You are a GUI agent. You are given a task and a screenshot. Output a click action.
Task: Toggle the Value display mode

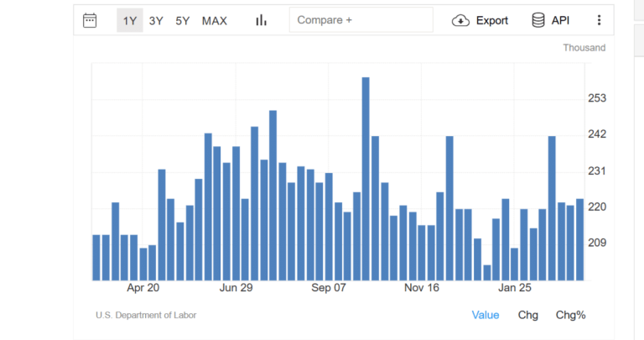tap(486, 315)
